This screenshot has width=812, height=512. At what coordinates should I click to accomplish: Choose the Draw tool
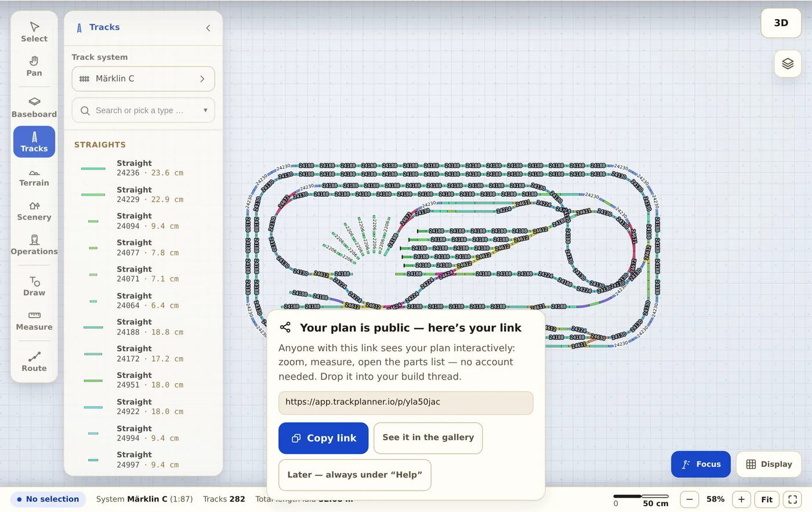(x=34, y=286)
